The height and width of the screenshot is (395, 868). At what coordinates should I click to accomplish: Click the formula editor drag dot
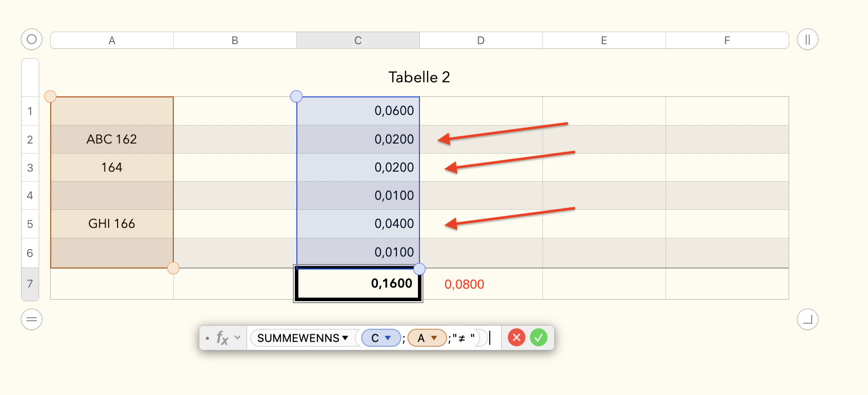point(207,338)
